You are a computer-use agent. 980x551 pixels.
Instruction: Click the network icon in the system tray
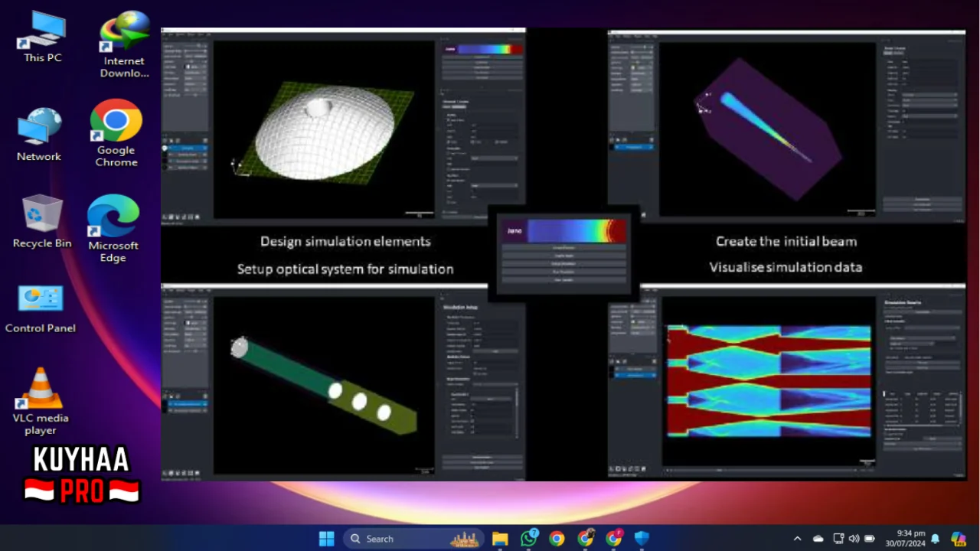pyautogui.click(x=838, y=539)
